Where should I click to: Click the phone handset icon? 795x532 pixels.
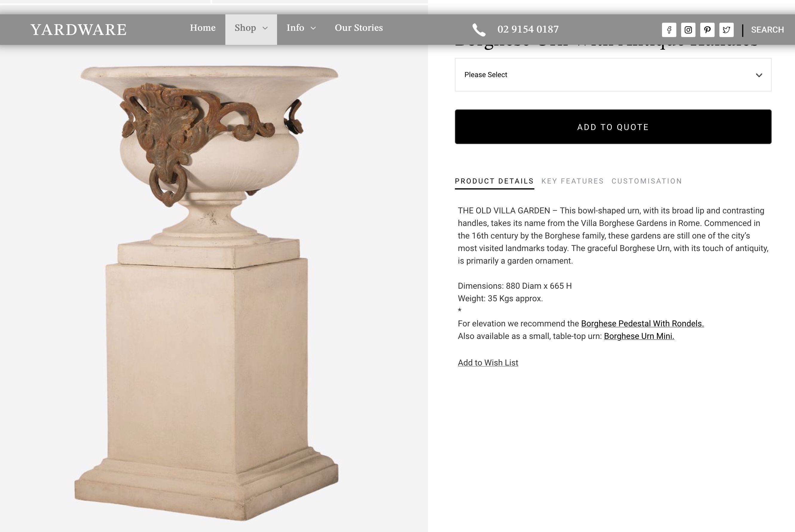click(x=479, y=30)
